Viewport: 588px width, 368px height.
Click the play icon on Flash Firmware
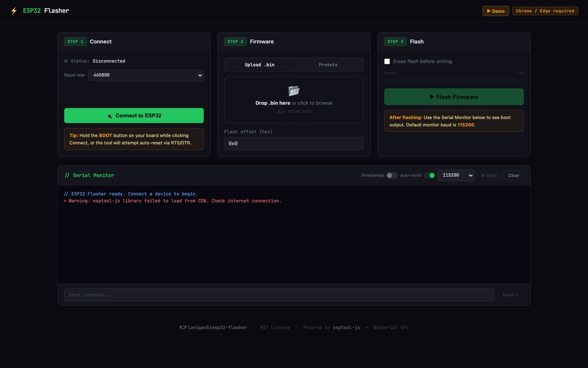pos(432,97)
